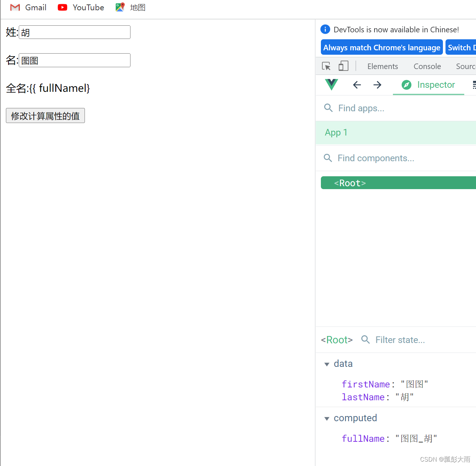The width and height of the screenshot is (476, 466).
Task: Collapse the data section
Action: [327, 364]
